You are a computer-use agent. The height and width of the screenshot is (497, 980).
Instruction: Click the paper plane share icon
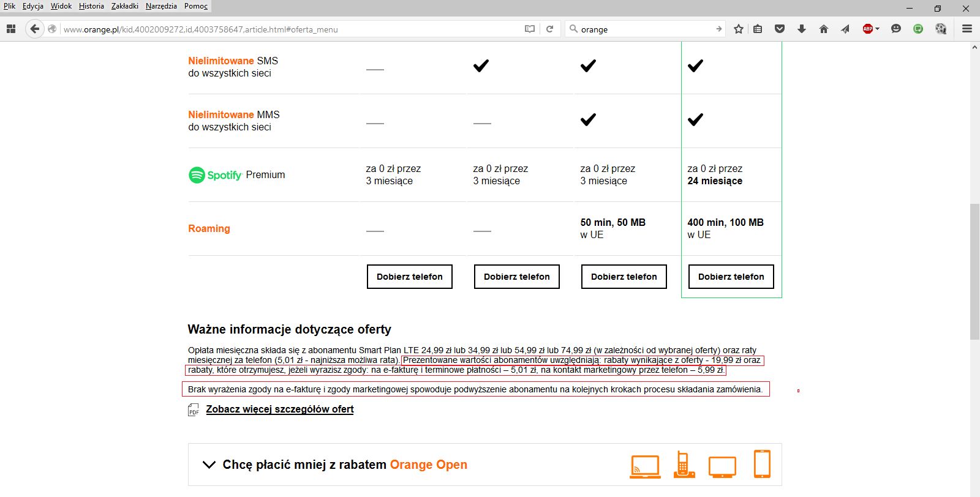[845, 29]
